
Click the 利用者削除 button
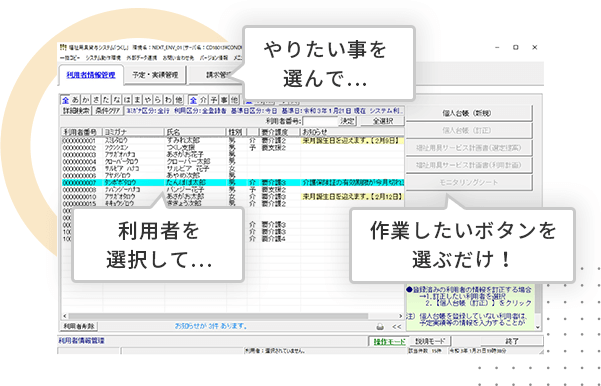click(79, 327)
